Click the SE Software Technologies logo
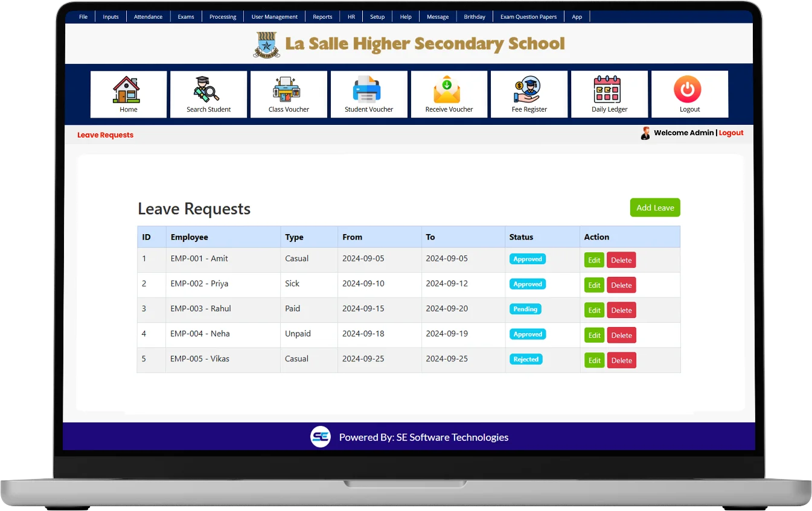 321,437
